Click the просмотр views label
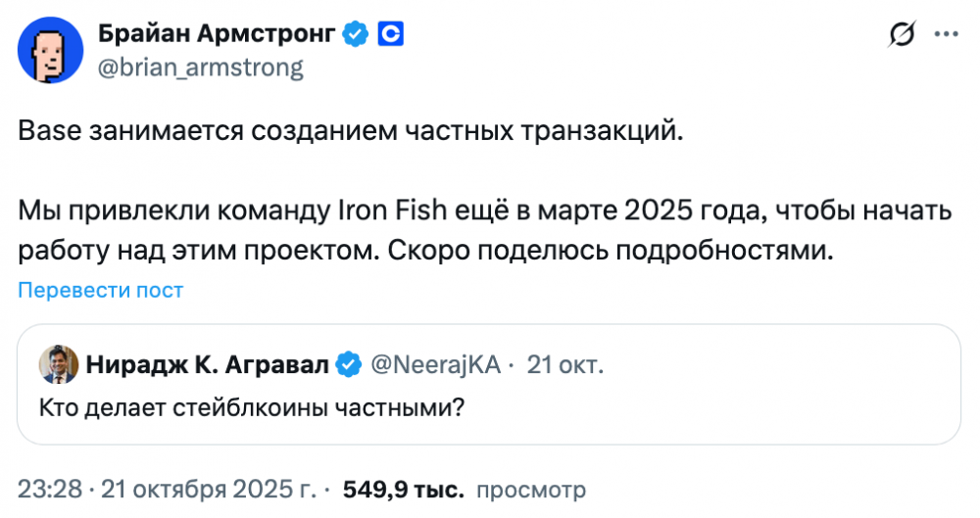980x518 pixels. [531, 489]
